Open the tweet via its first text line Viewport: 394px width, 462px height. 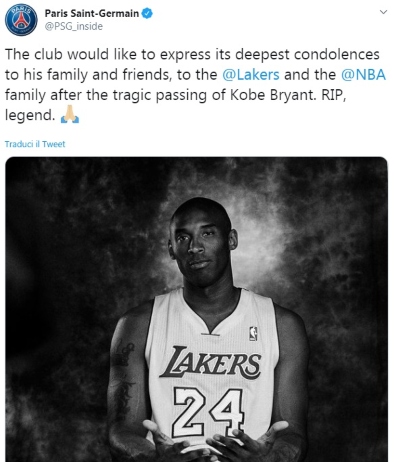coord(192,54)
